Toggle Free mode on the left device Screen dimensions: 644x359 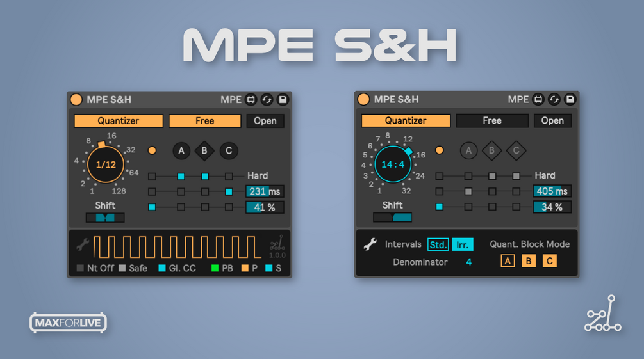(204, 121)
